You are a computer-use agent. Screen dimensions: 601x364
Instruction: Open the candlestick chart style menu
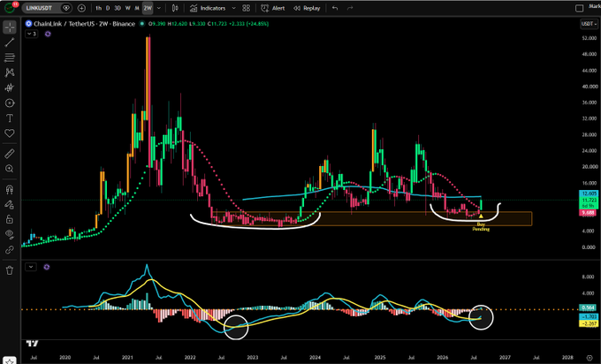pos(175,8)
